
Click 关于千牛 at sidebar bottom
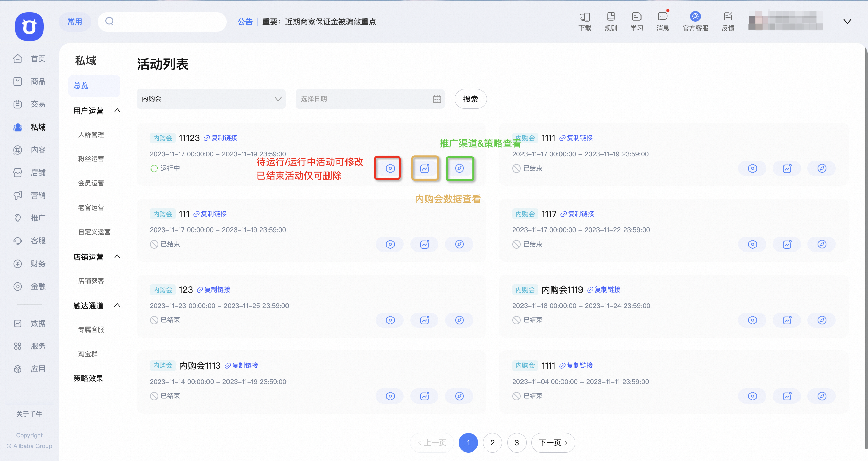pyautogui.click(x=29, y=414)
